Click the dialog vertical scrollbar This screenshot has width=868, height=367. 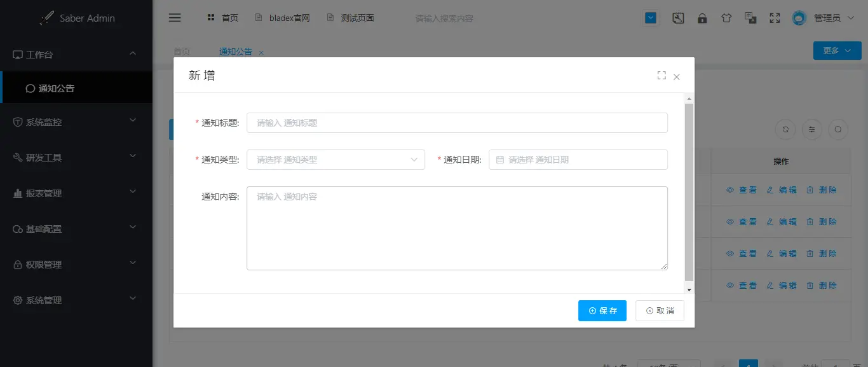click(689, 191)
